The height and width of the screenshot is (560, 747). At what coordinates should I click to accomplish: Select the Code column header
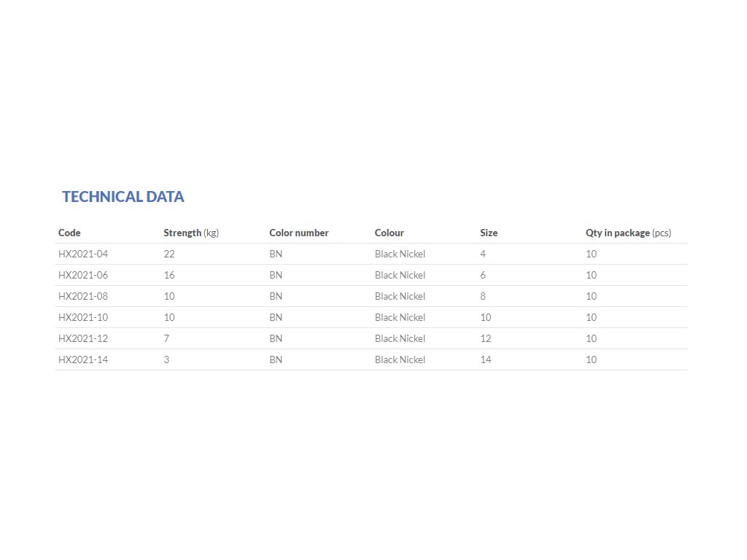69,233
